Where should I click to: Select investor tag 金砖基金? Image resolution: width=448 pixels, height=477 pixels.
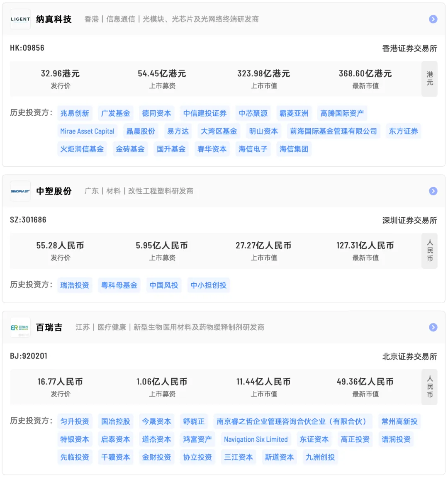[x=130, y=149]
